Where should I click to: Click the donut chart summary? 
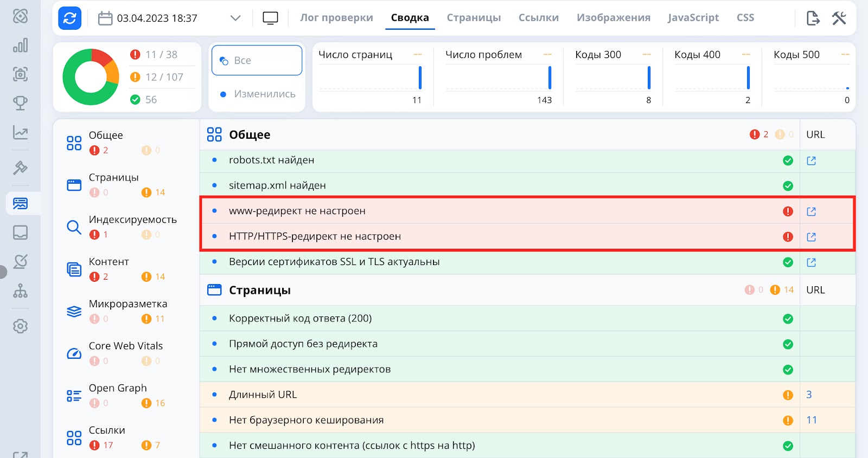point(91,77)
